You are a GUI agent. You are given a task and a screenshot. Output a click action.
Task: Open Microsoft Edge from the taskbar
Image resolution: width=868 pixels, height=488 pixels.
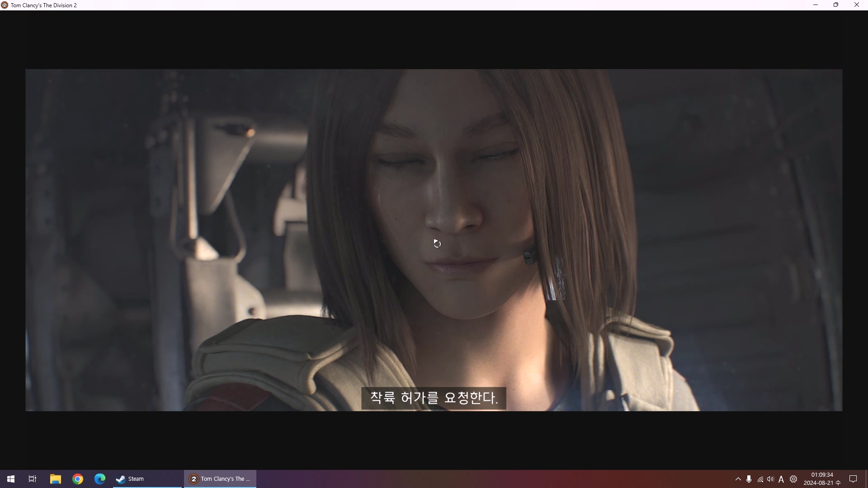click(100, 479)
